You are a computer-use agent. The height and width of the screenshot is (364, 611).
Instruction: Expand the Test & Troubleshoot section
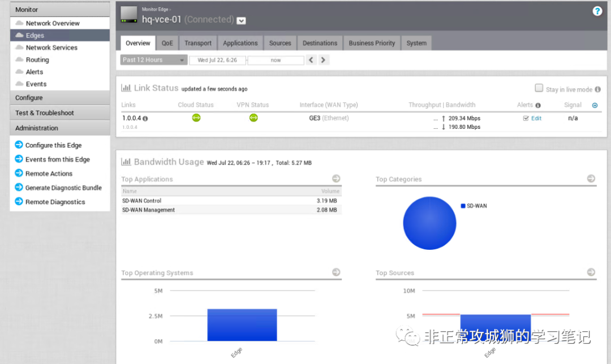pyautogui.click(x=60, y=113)
